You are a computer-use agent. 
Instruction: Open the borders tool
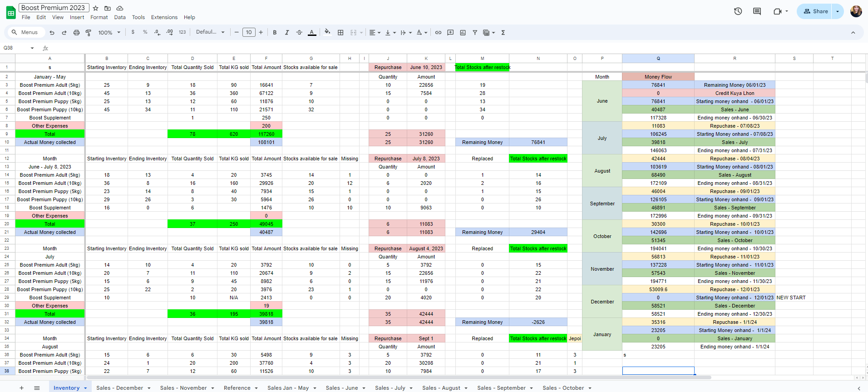click(340, 32)
